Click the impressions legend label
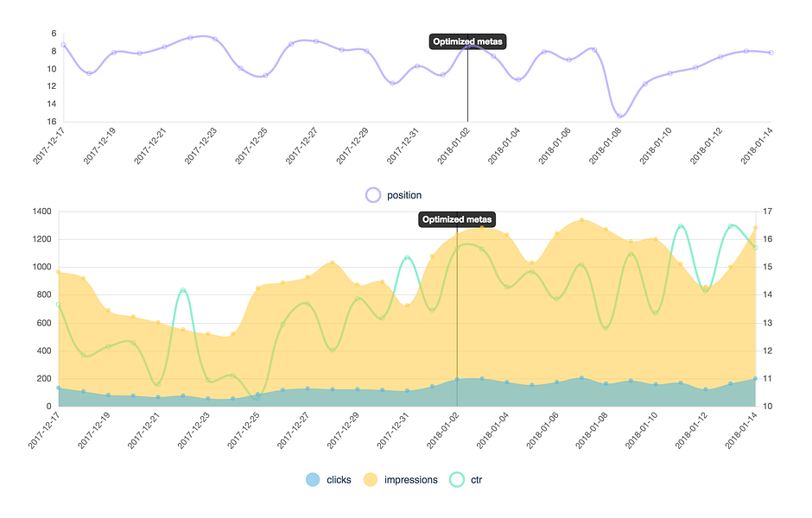The image size is (812, 518). tap(410, 480)
